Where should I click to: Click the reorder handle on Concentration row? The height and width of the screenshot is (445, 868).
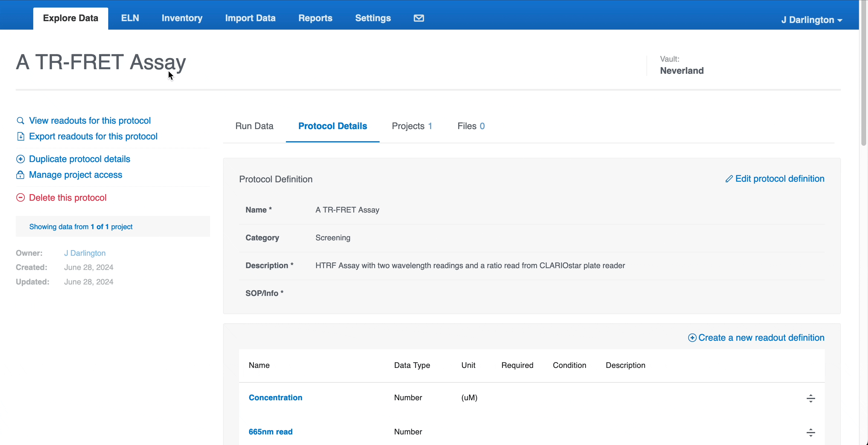tap(811, 398)
